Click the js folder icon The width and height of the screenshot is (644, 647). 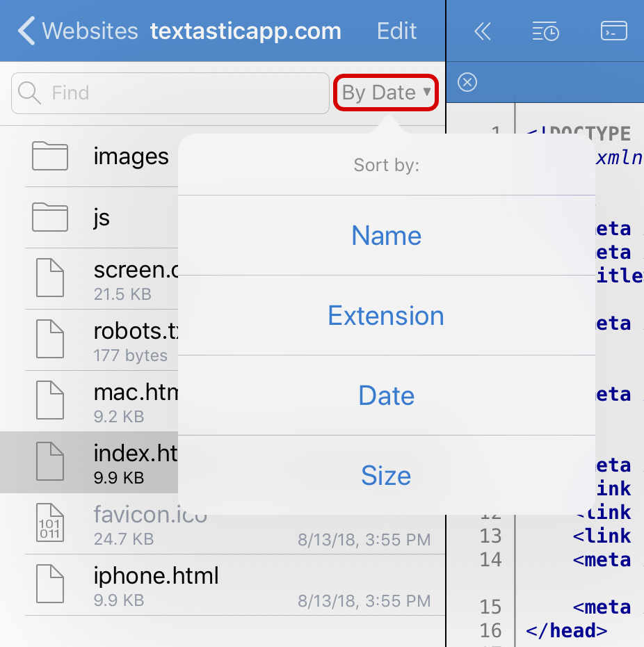50,217
